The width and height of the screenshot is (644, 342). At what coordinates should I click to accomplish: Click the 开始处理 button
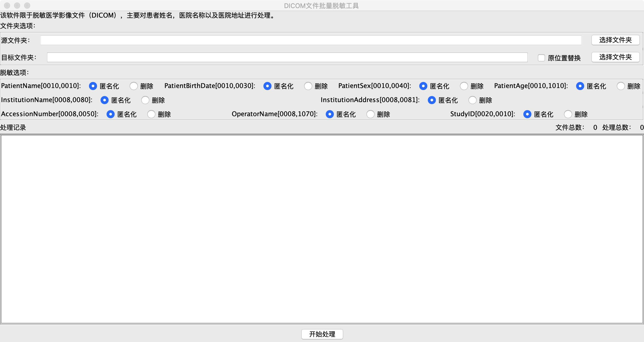click(322, 334)
